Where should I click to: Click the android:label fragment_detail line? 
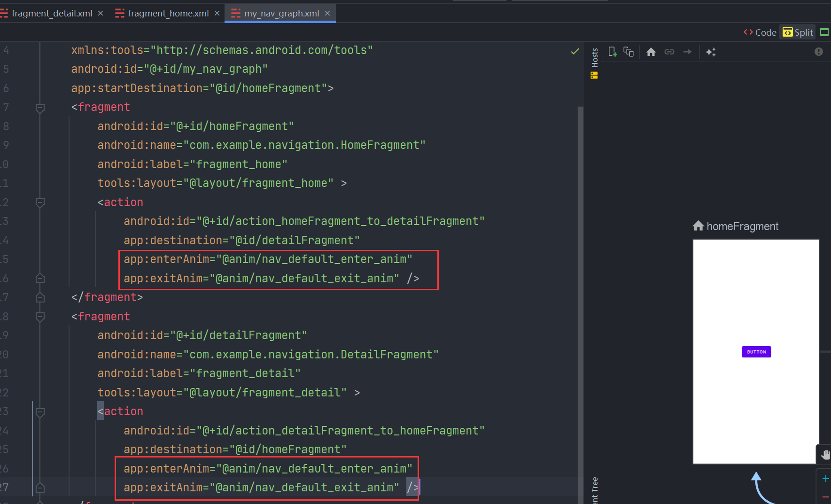pos(199,373)
